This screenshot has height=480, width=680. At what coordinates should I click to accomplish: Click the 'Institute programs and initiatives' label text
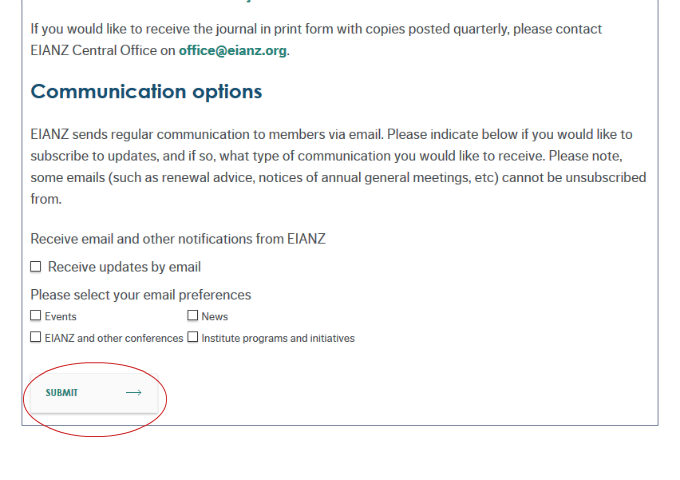pyautogui.click(x=278, y=339)
